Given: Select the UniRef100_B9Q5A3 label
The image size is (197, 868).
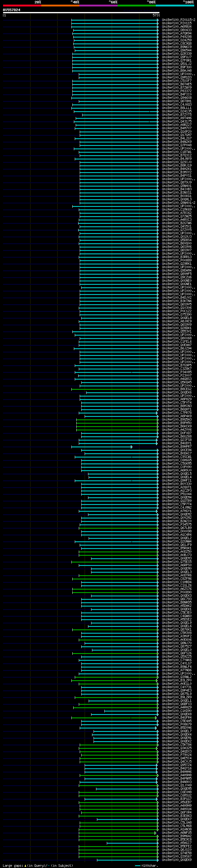Looking at the screenshot, I should point(177,419).
